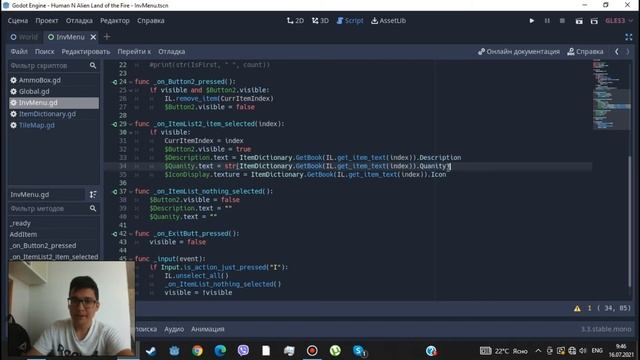Add a new scene tab
The height and width of the screenshot is (360, 640).
[107, 37]
